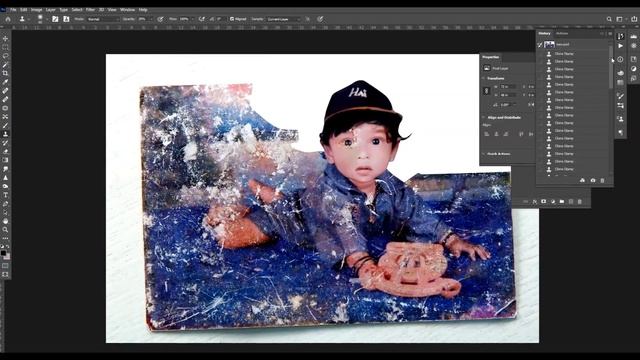640x360 pixels.
Task: Toggle the Aligned checkbox
Action: 232,19
